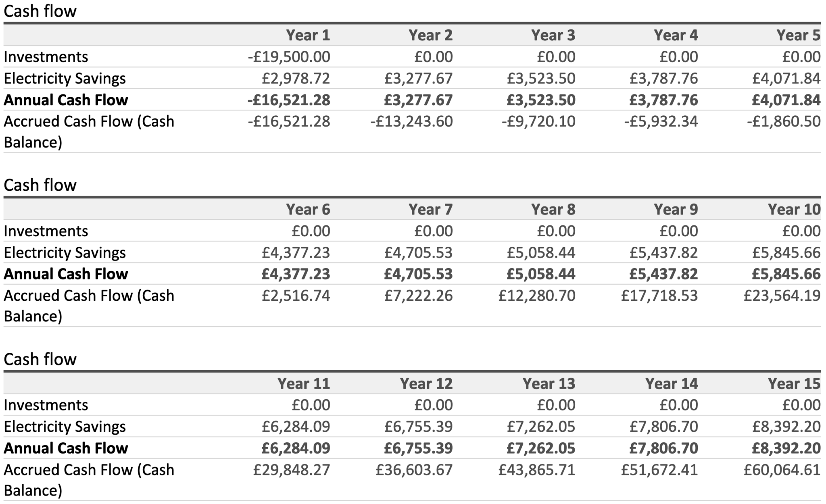Image resolution: width=826 pixels, height=504 pixels.
Task: Select the £60,064.61 final cash balance
Action: click(782, 470)
